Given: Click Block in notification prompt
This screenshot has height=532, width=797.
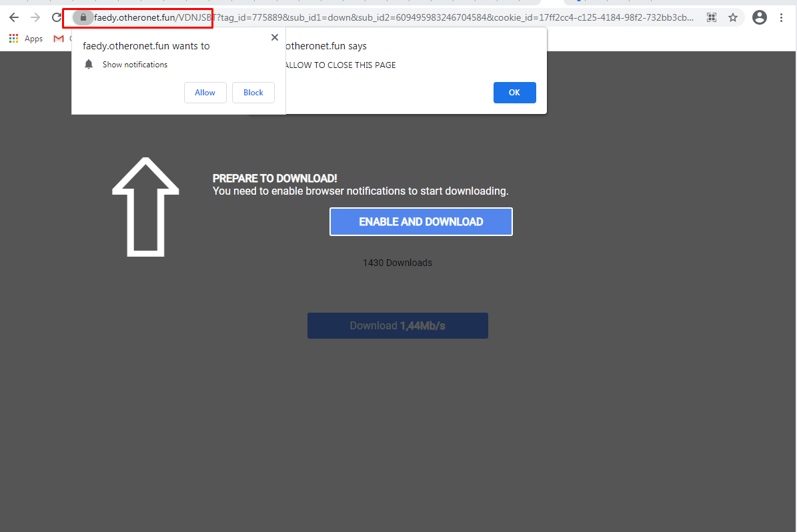Looking at the screenshot, I should 253,93.
